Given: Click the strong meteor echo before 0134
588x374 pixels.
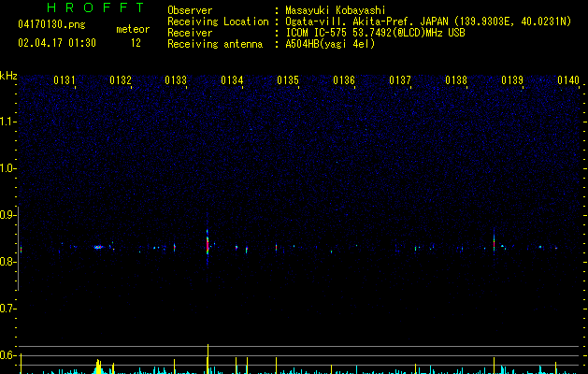Looking at the screenshot, I should click(x=208, y=243).
